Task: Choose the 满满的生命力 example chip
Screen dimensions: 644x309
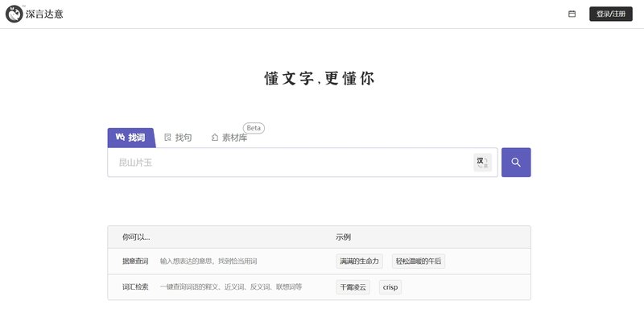Action: coord(359,261)
